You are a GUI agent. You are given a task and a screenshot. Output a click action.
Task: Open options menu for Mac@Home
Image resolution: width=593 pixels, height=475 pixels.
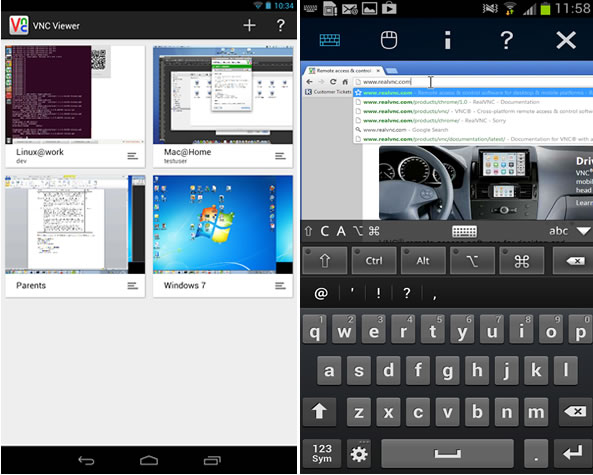280,156
